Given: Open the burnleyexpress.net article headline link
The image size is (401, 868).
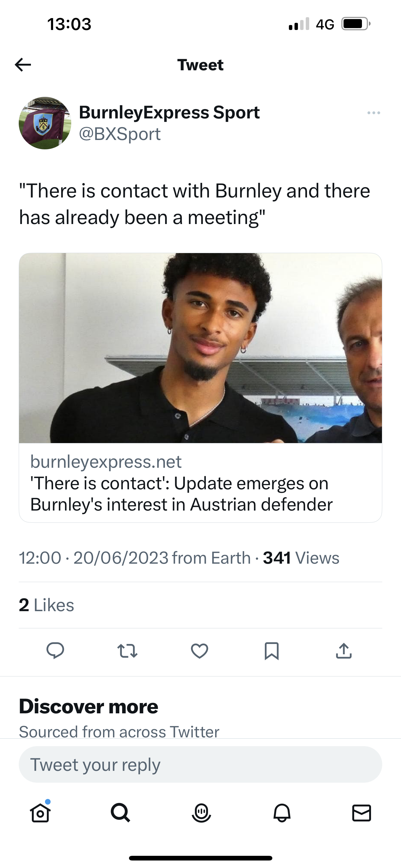Looking at the screenshot, I should pyautogui.click(x=181, y=494).
